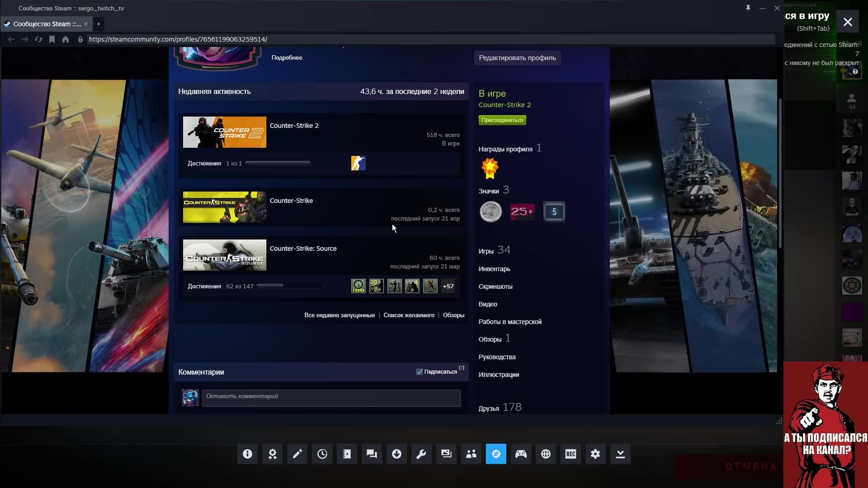
Task: Open the controller gamepad icon
Action: click(521, 454)
